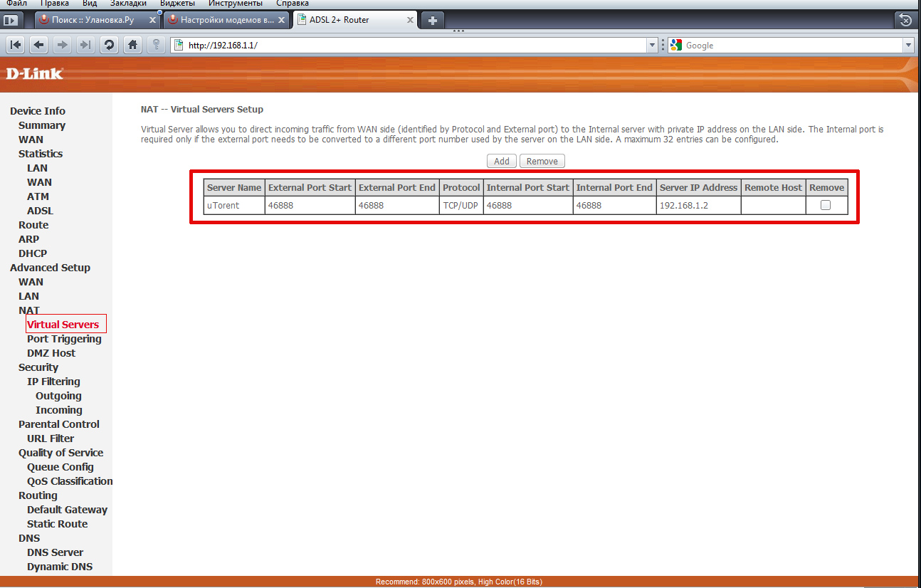Switch to the Поиск :: Улановка.Ру tab
This screenshot has height=588, width=921.
point(98,20)
